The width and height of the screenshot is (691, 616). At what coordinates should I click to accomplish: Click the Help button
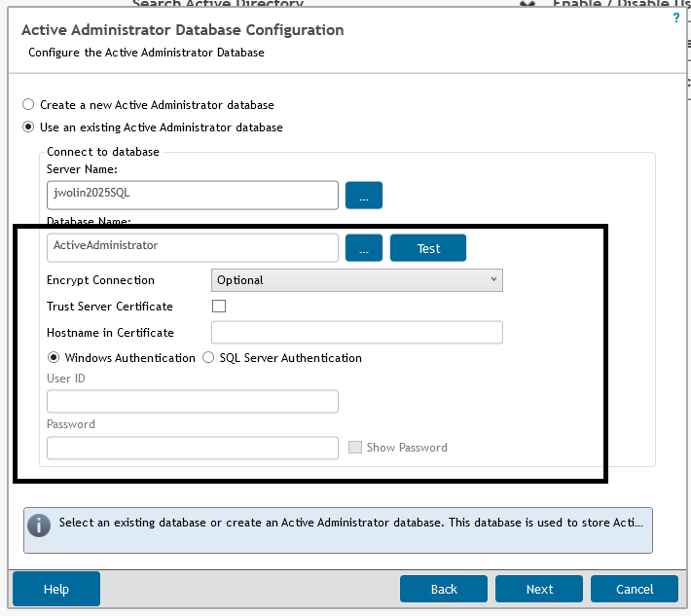pos(56,589)
